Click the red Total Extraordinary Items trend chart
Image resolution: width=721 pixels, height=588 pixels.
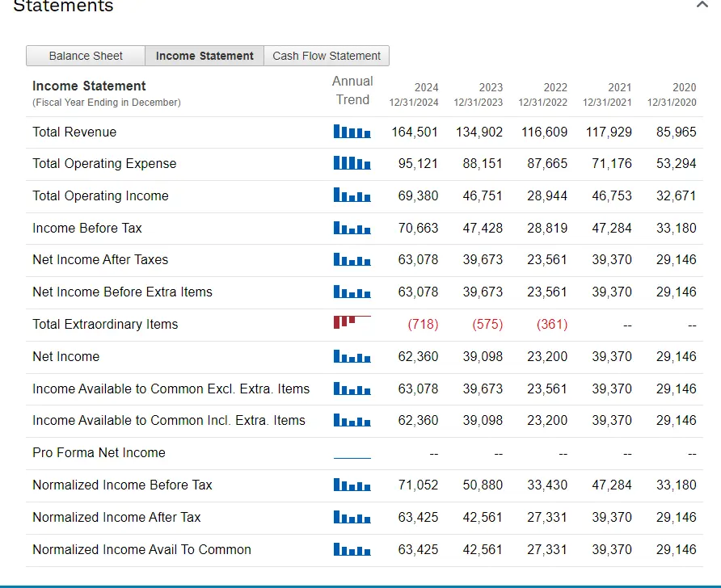(352, 322)
